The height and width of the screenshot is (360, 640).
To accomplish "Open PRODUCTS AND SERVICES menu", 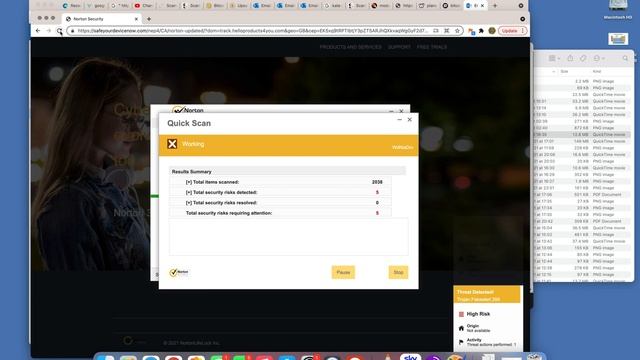I will [350, 47].
